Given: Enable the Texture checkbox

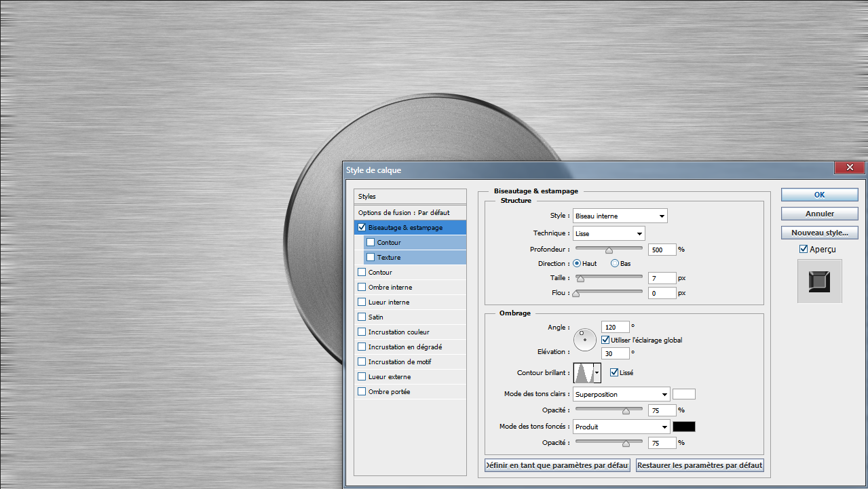Looking at the screenshot, I should [371, 257].
